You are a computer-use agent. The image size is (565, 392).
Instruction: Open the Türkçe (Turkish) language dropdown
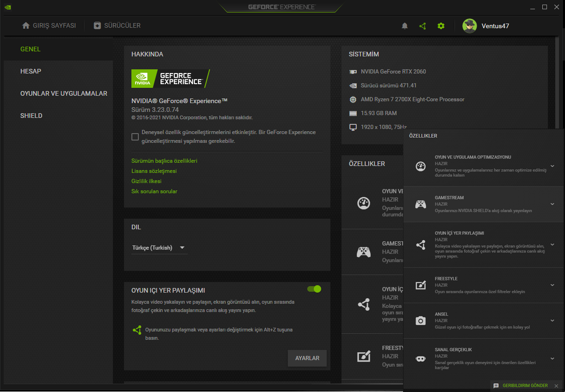coord(160,248)
